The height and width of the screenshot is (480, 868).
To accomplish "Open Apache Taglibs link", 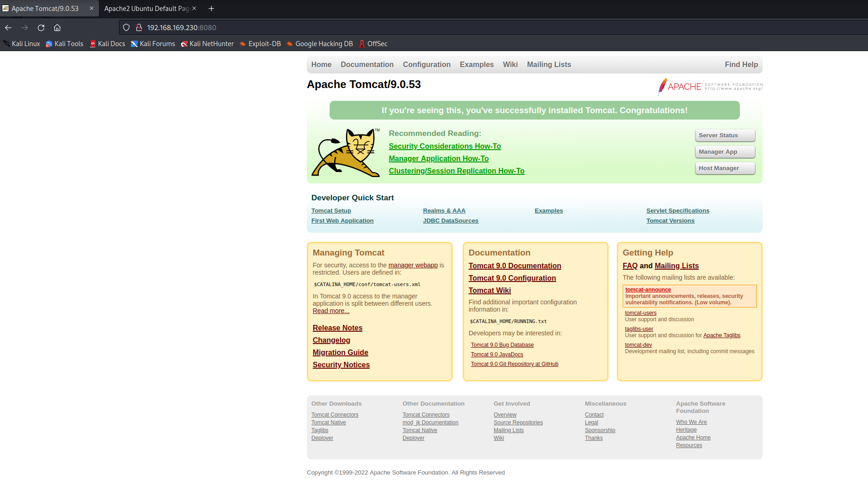I will (722, 335).
